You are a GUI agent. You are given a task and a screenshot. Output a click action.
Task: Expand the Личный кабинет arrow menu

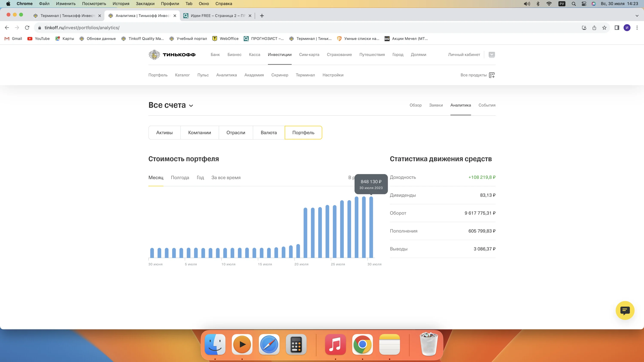492,55
